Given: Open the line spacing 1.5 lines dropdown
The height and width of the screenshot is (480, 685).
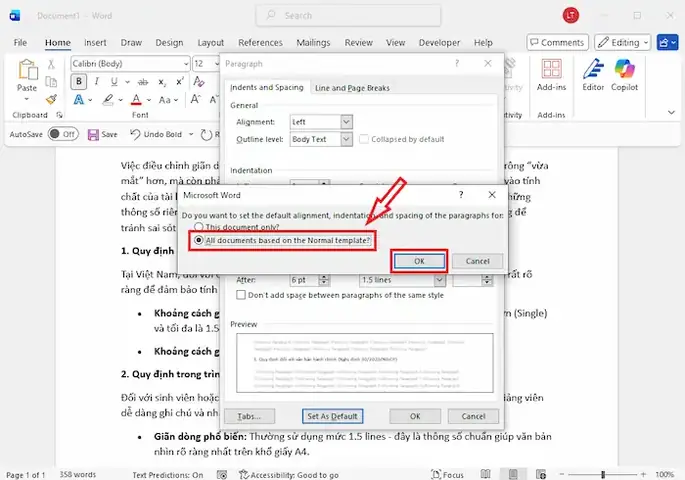Looking at the screenshot, I should (439, 280).
